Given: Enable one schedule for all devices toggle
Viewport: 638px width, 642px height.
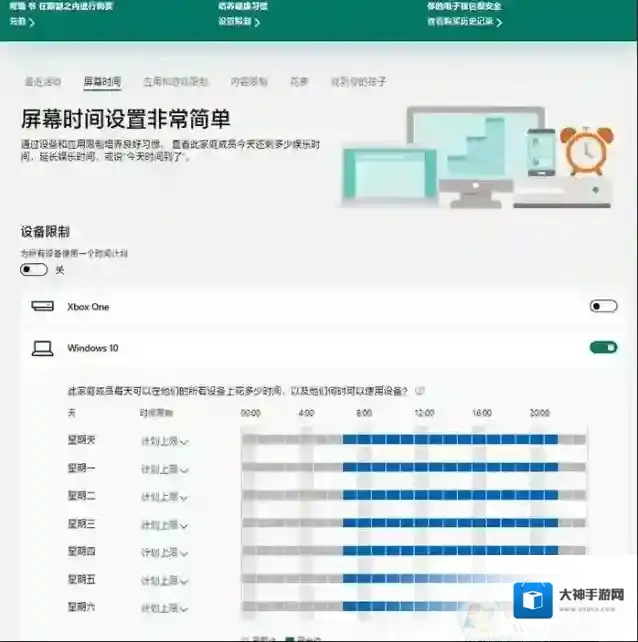Looking at the screenshot, I should [x=34, y=269].
